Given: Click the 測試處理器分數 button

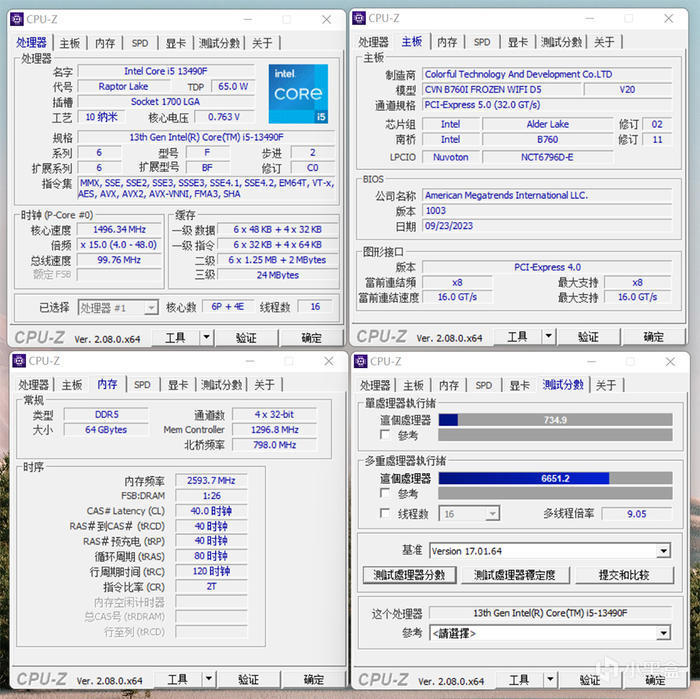Looking at the screenshot, I should [409, 575].
